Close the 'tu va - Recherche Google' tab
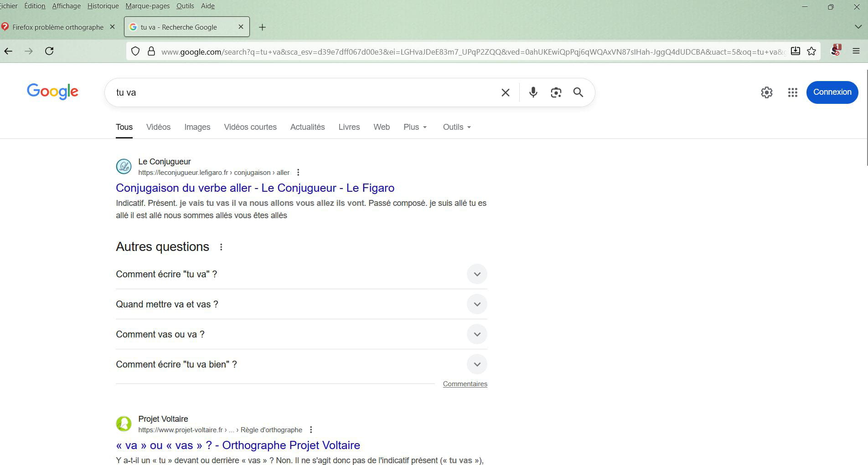Image resolution: width=868 pixels, height=465 pixels. pyautogui.click(x=241, y=27)
